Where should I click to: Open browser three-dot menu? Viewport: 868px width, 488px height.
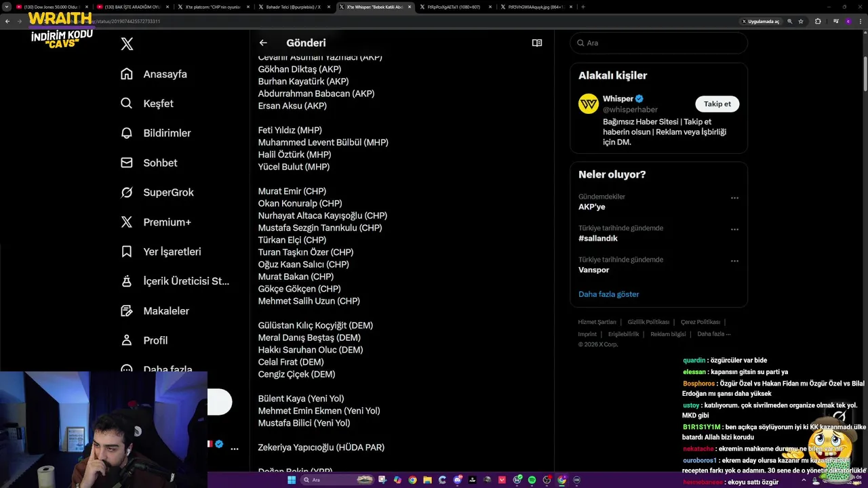[859, 21]
